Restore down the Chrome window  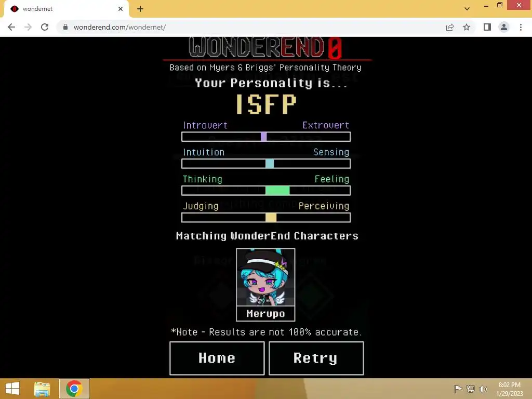(500, 5)
